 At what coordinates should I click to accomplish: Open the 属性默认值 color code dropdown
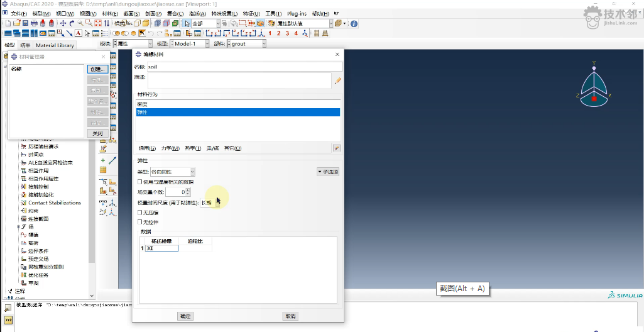point(304,23)
